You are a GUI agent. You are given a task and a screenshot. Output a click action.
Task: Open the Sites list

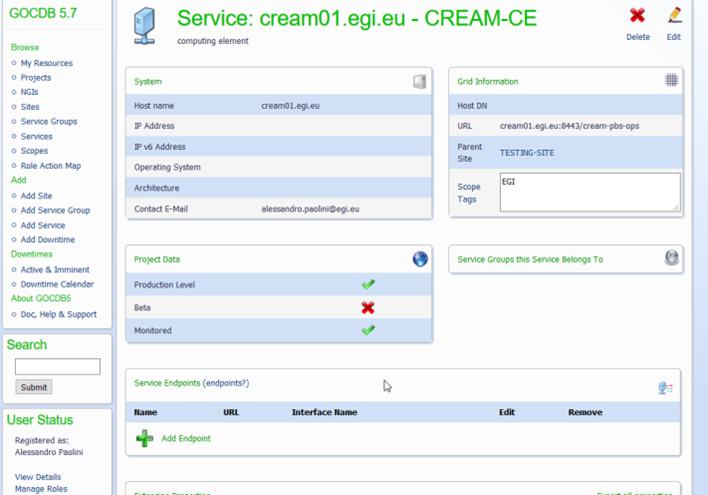click(x=30, y=107)
